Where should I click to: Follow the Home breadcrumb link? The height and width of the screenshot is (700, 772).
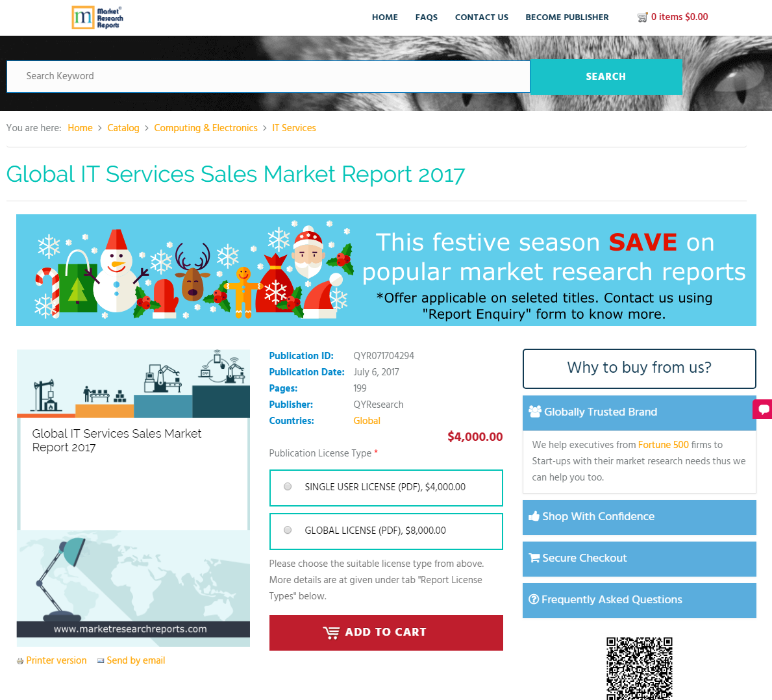pyautogui.click(x=81, y=128)
